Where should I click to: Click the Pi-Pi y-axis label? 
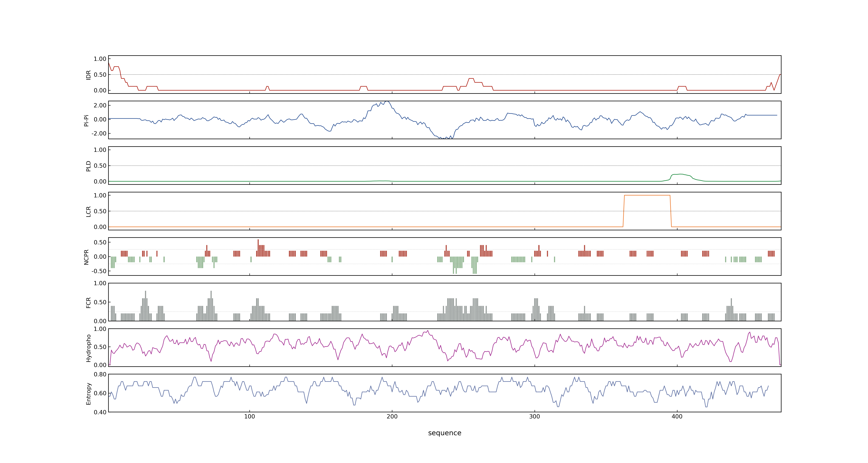tap(86, 120)
